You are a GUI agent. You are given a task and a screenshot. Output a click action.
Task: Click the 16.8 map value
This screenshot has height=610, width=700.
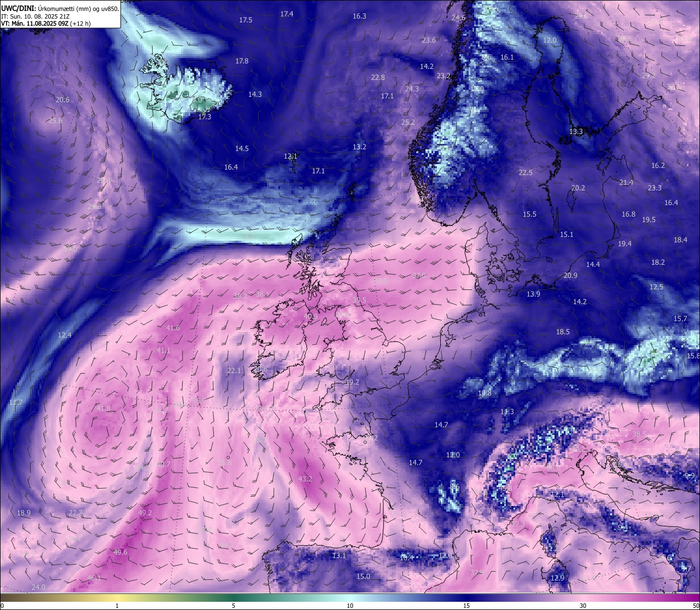click(628, 214)
